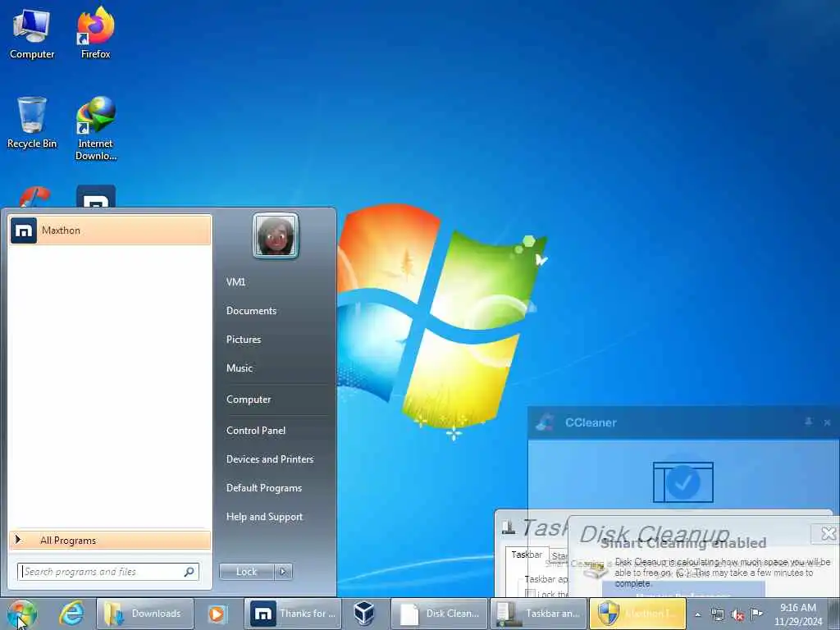This screenshot has height=630, width=840.
Task: Open Default Programs from the Start menu
Action: point(264,488)
